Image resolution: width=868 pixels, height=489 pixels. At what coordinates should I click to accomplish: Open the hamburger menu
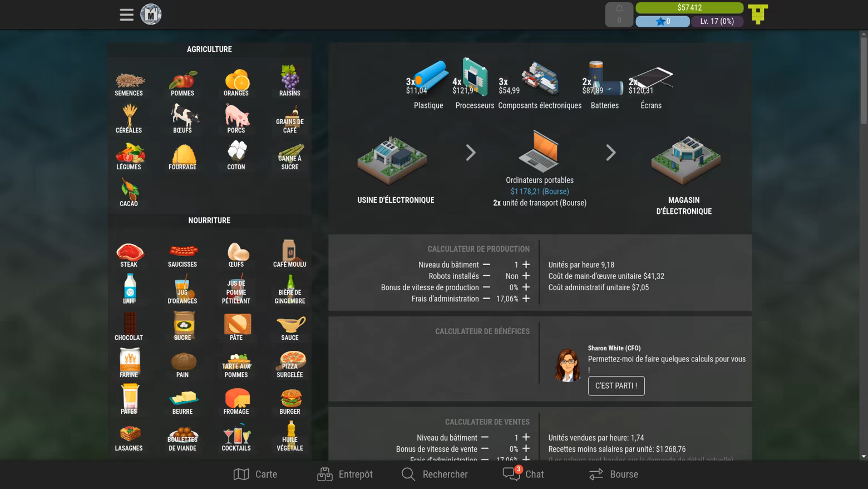(126, 14)
